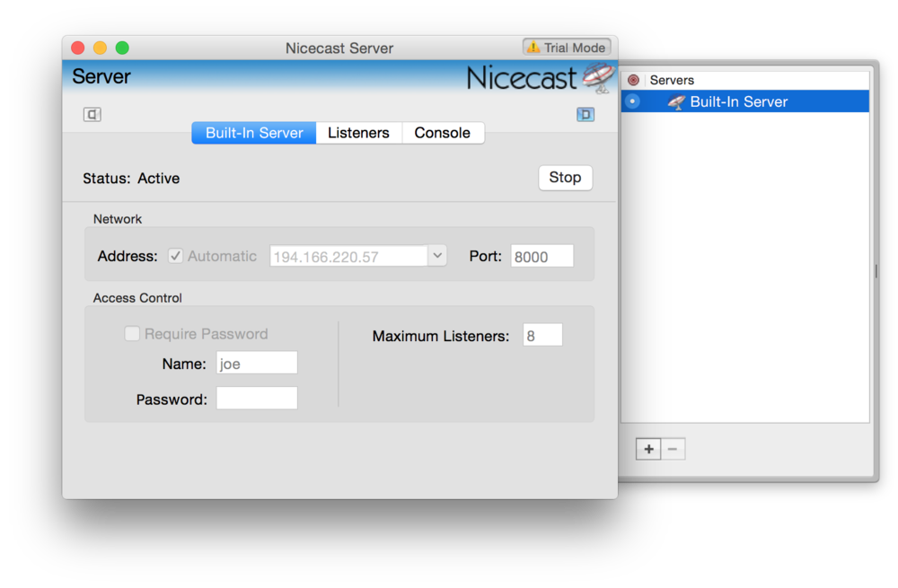The width and height of the screenshot is (898, 588).
Task: Click the Nicecast blimp logo
Action: pyautogui.click(x=595, y=78)
